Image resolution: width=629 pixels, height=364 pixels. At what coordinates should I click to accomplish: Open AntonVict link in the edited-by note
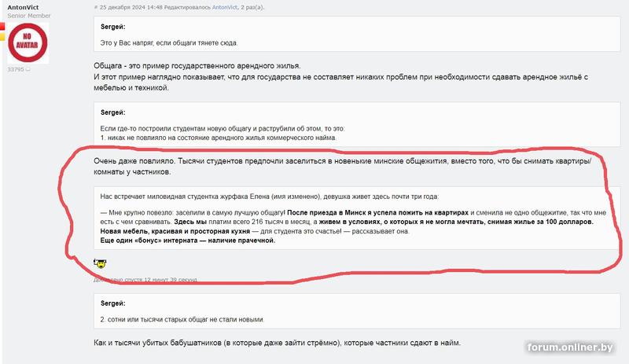coord(225,7)
